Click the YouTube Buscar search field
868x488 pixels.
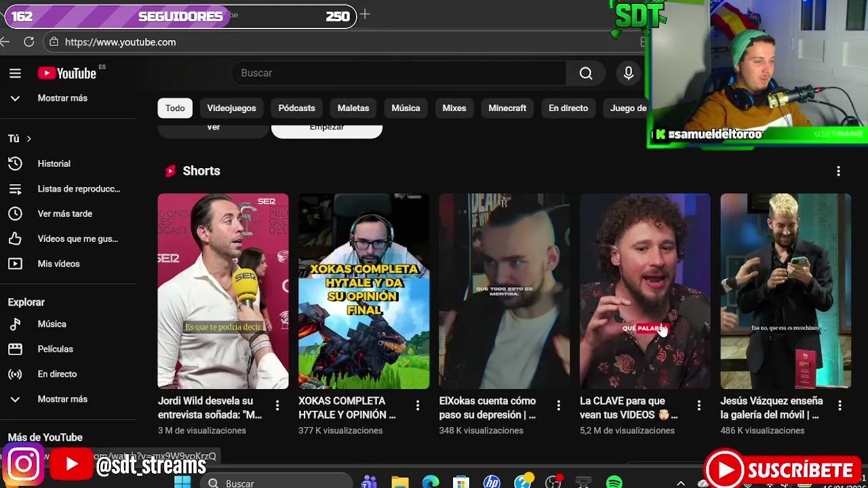coord(399,73)
